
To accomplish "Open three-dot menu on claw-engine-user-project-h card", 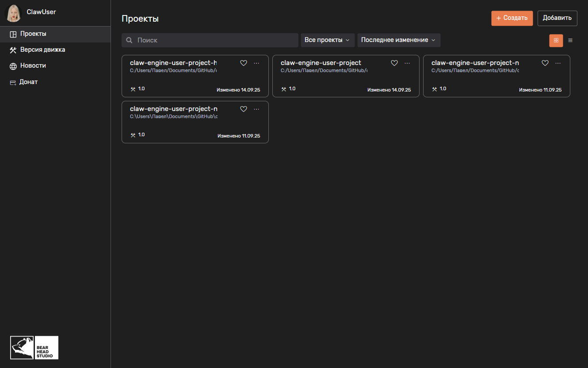I will pos(256,63).
